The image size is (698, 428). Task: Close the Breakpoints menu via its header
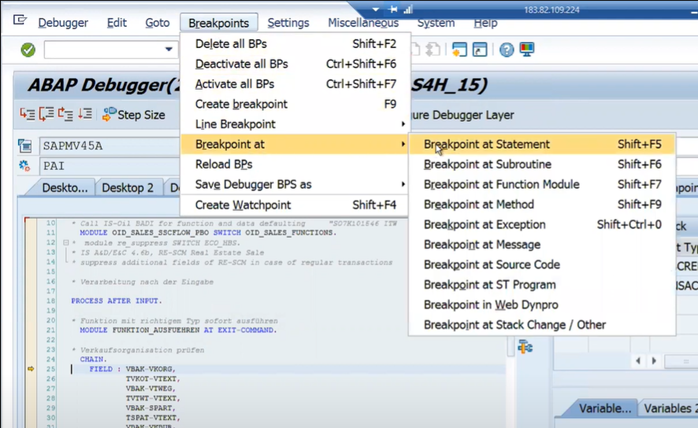click(219, 23)
